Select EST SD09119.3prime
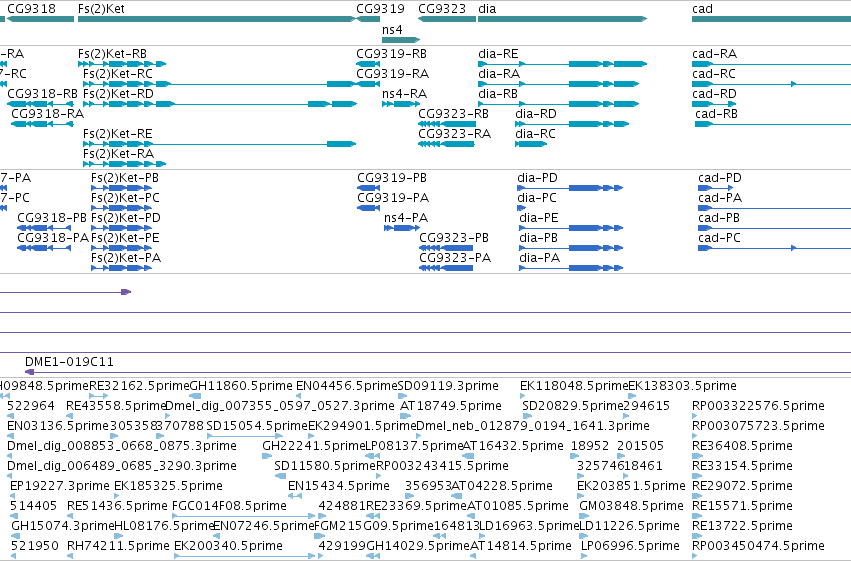This screenshot has width=851, height=561. [448, 386]
